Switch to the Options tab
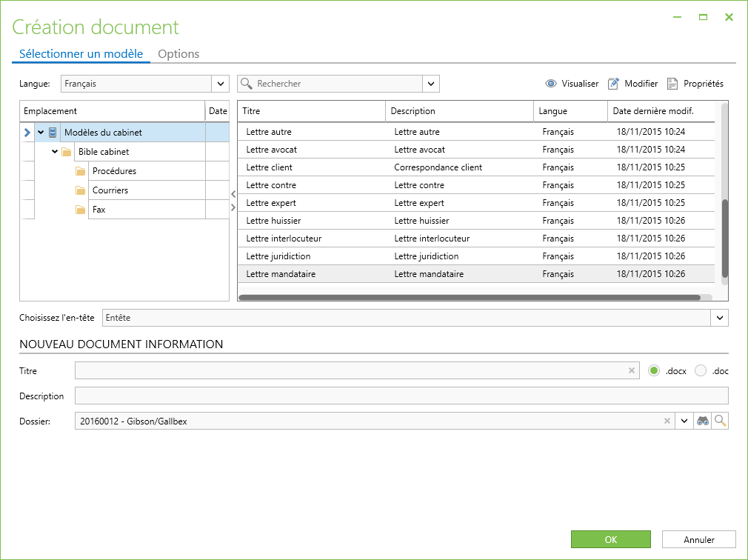The width and height of the screenshot is (748, 560). [x=178, y=54]
